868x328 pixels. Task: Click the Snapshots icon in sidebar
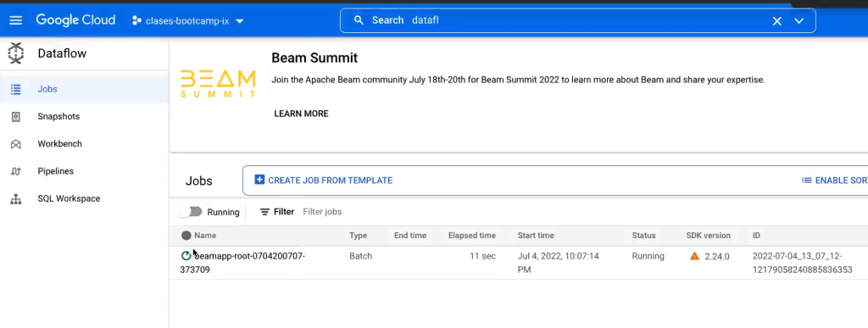point(16,117)
